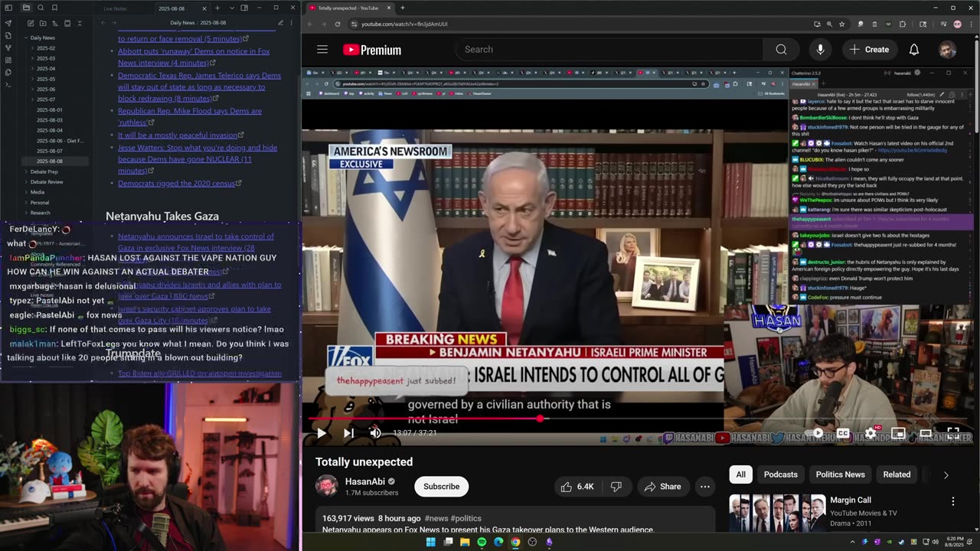Open Spotify from the Windows taskbar
The width and height of the screenshot is (980, 551).
click(482, 542)
